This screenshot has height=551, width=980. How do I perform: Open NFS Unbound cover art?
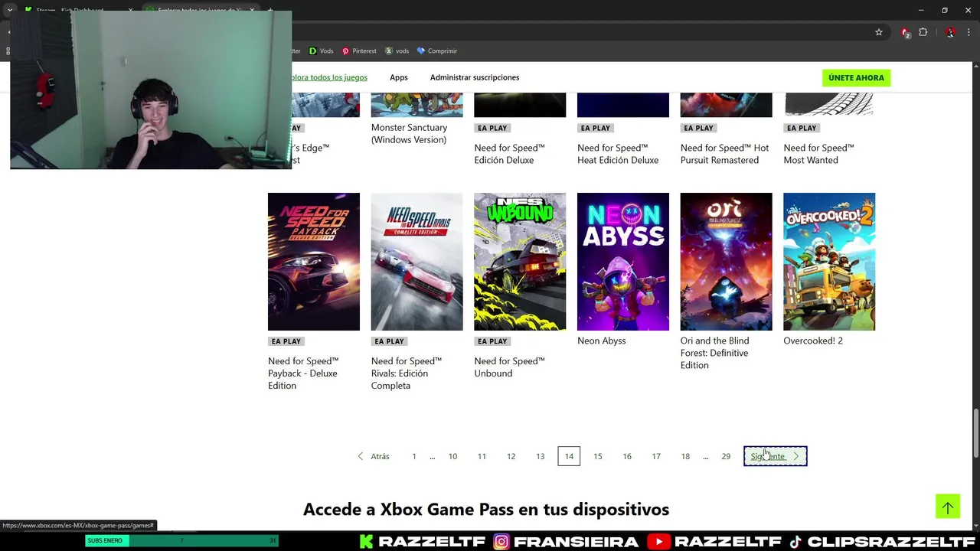pos(520,262)
